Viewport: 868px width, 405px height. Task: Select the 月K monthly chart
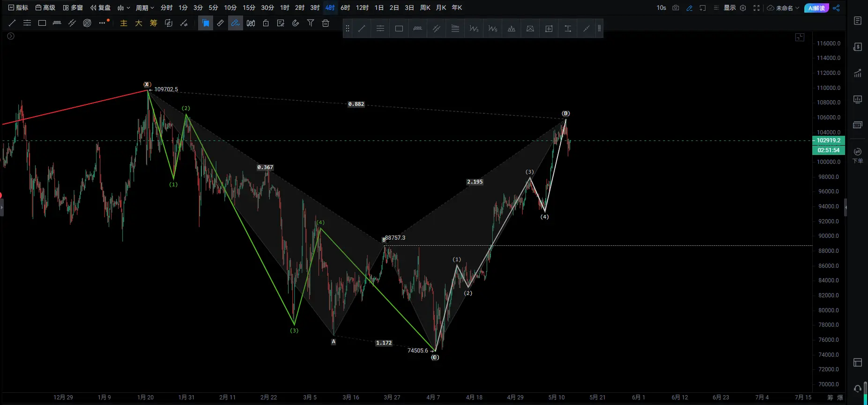tap(441, 7)
